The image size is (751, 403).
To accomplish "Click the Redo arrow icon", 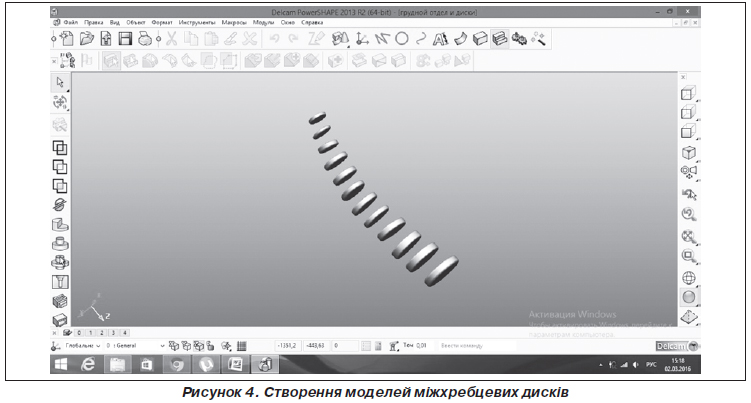I will click(294, 39).
